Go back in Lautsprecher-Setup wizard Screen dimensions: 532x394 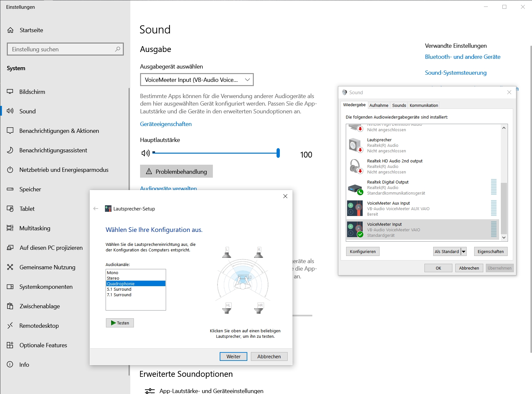point(96,209)
